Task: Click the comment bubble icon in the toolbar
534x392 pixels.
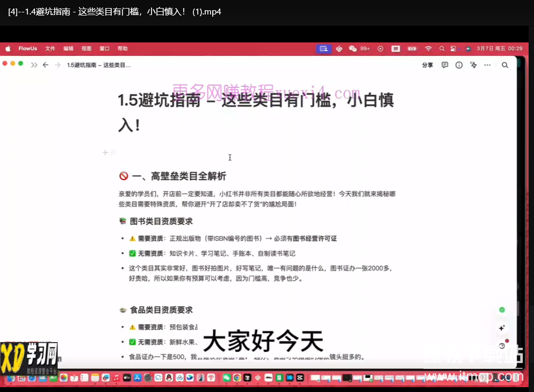Action: click(445, 65)
